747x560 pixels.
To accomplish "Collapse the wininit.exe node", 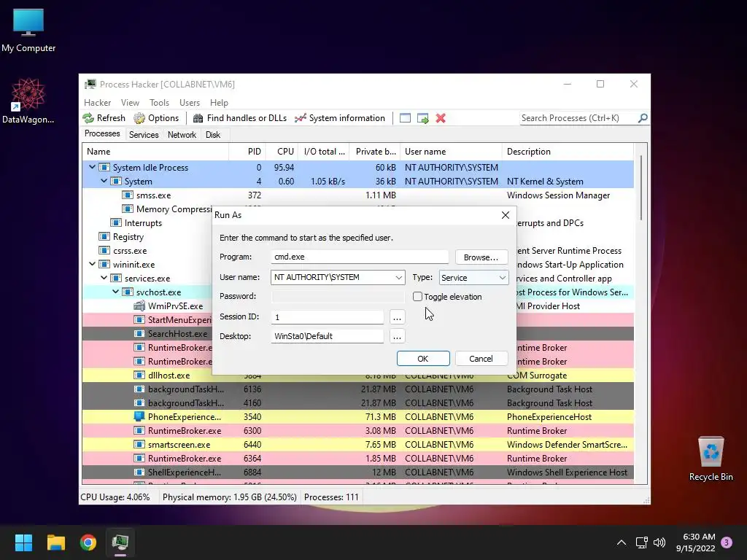I will (93, 264).
